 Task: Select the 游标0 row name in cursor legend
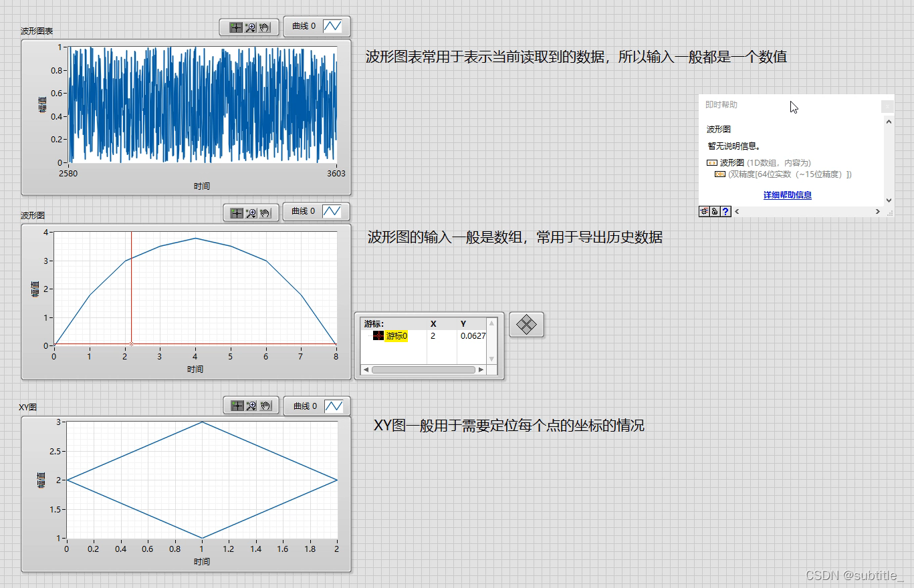click(x=396, y=336)
